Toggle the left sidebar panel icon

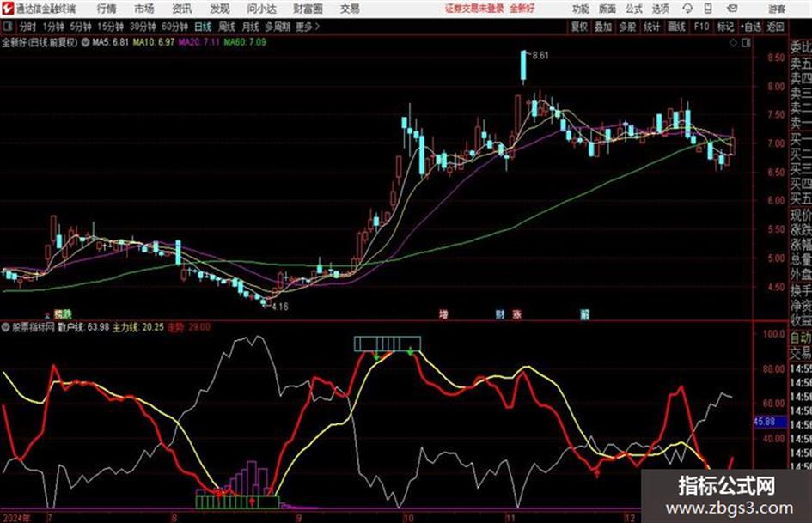point(8,27)
